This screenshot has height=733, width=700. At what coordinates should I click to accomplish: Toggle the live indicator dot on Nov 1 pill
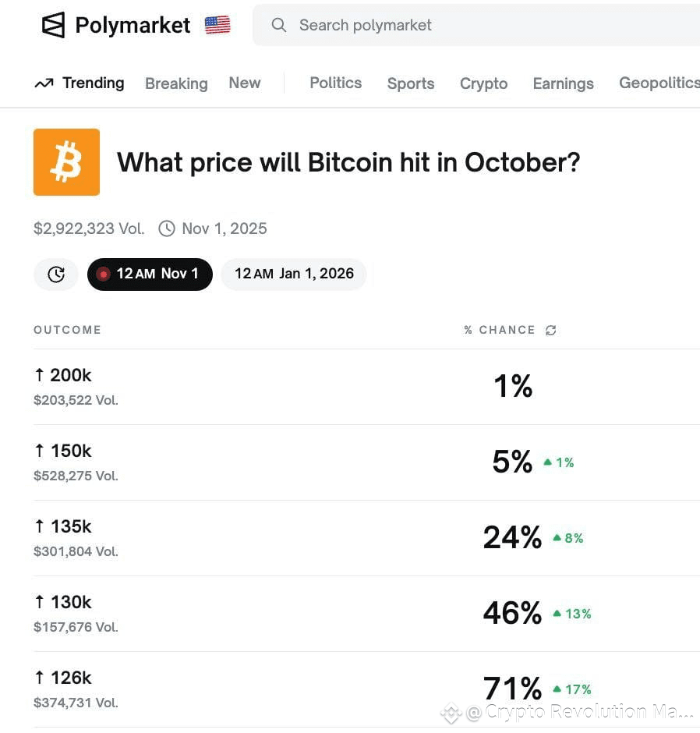[x=104, y=274]
